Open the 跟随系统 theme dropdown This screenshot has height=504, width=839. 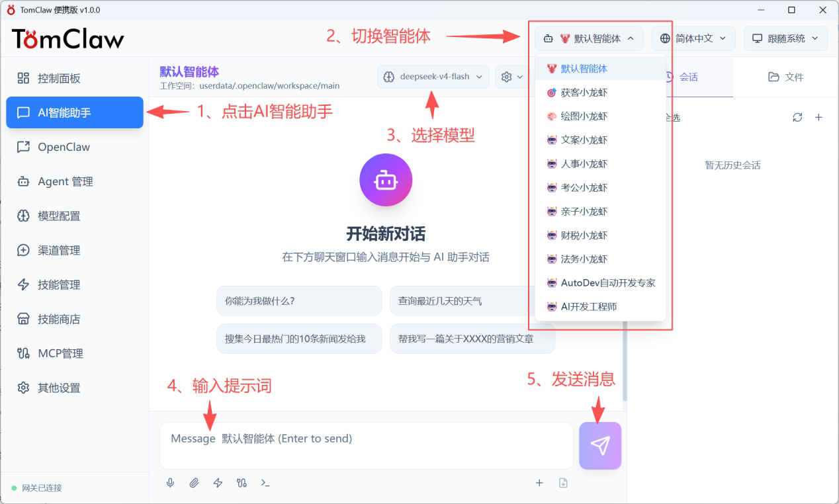(x=786, y=38)
